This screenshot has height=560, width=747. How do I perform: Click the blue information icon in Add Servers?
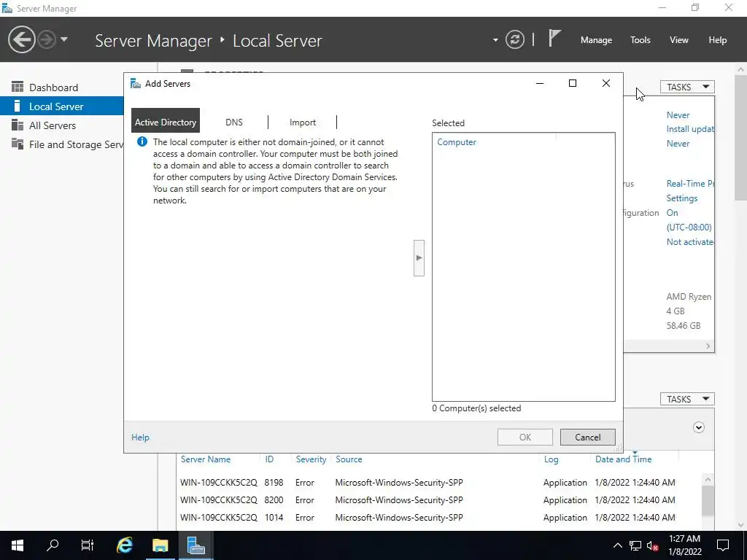point(142,141)
